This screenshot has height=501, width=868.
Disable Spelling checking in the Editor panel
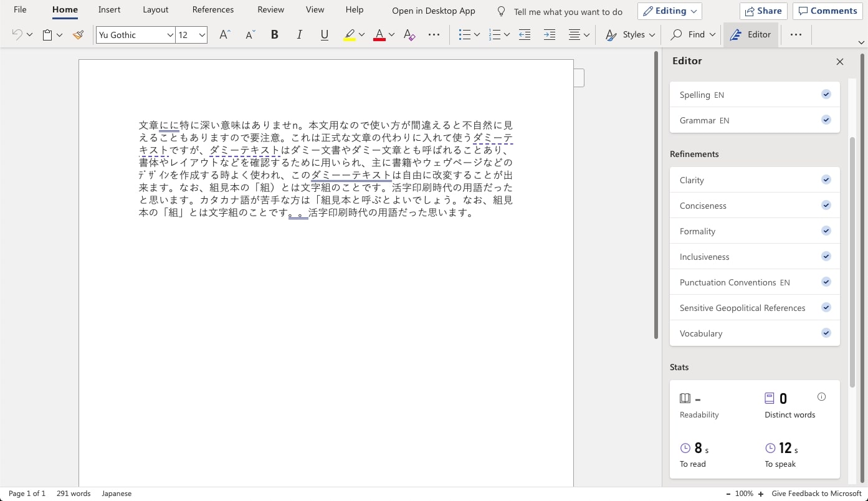[x=826, y=94]
